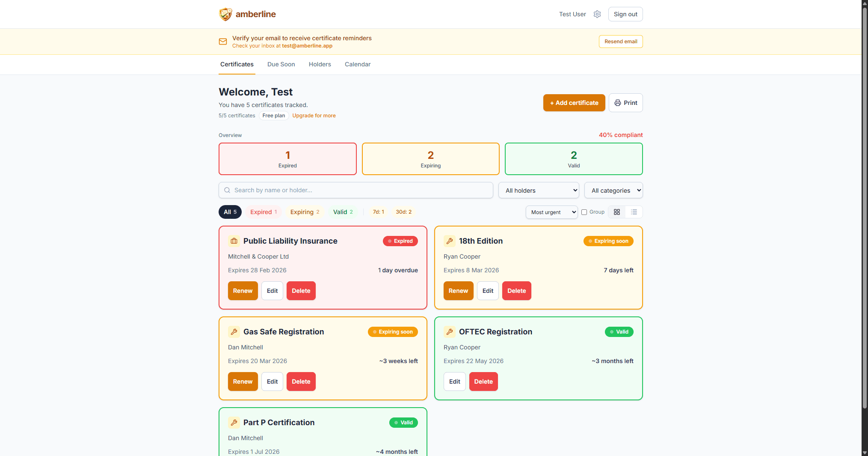This screenshot has height=456, width=868.
Task: Click the search magnifier icon
Action: [x=227, y=190]
